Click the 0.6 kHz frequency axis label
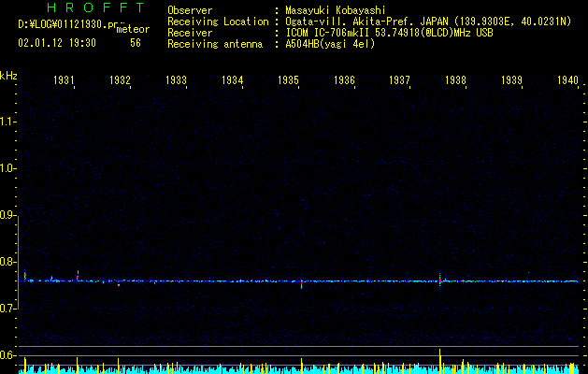This screenshot has width=588, height=374. point(8,355)
